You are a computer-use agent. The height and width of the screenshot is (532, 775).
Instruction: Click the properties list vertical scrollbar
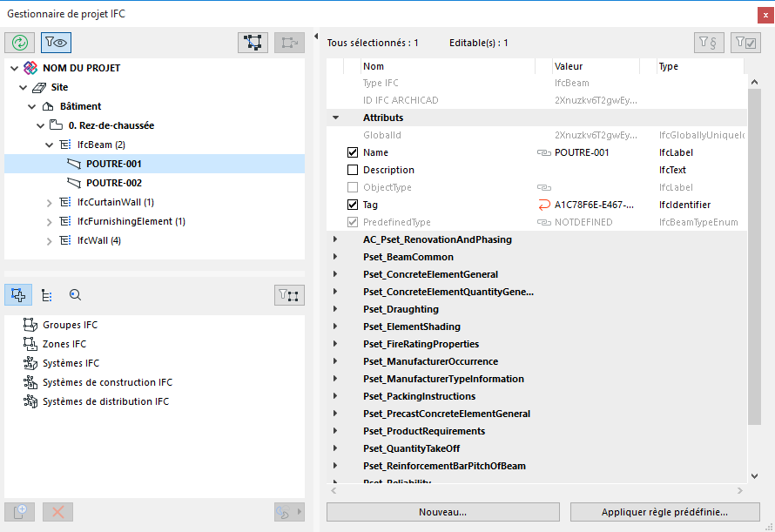point(754,261)
